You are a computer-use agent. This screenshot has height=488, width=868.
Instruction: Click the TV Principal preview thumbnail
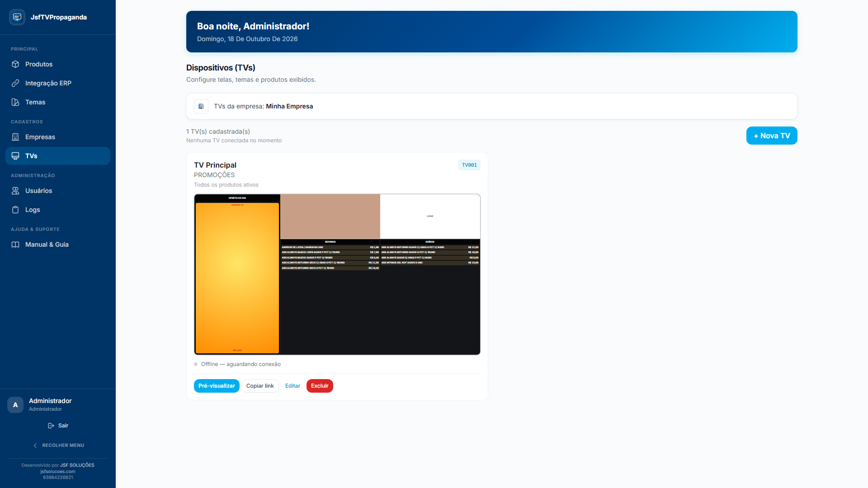[337, 274]
